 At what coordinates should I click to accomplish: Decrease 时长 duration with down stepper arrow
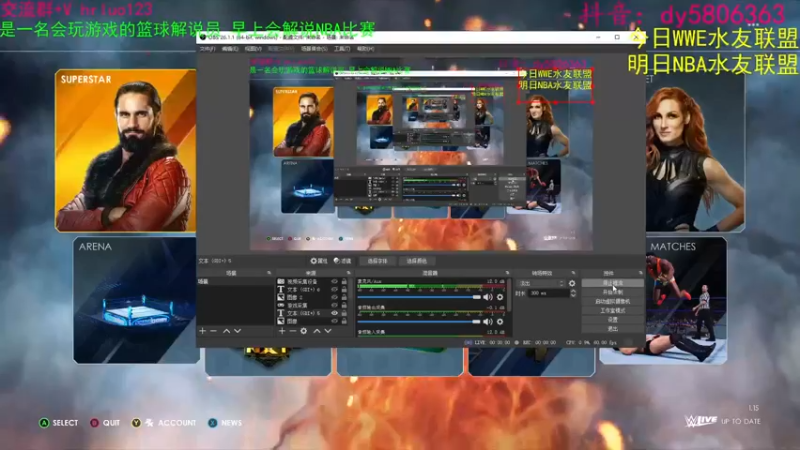[x=573, y=295]
